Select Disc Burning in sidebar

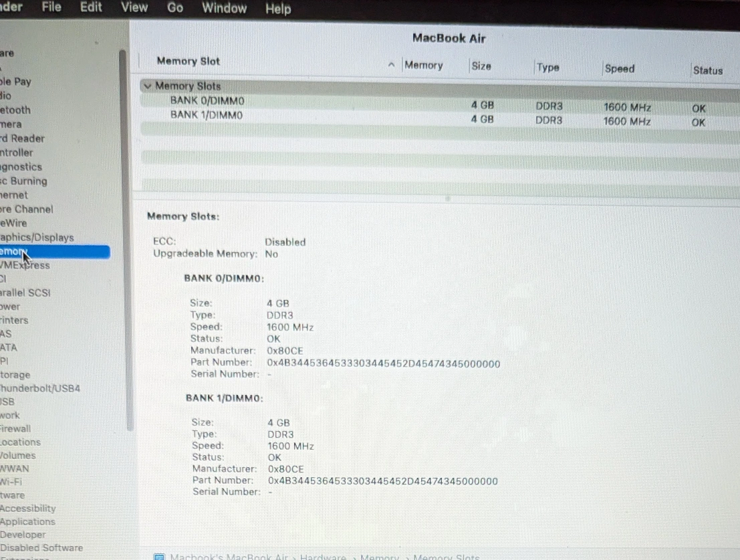coord(23,180)
